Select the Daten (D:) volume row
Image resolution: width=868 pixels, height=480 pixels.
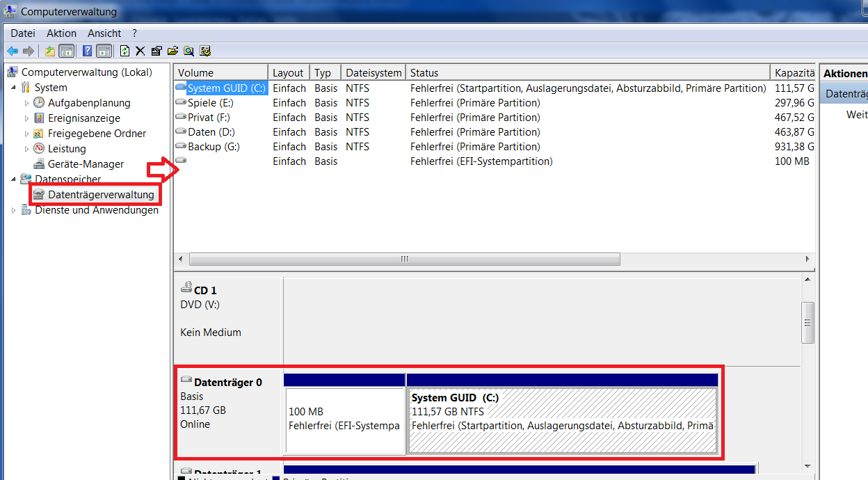(495, 132)
